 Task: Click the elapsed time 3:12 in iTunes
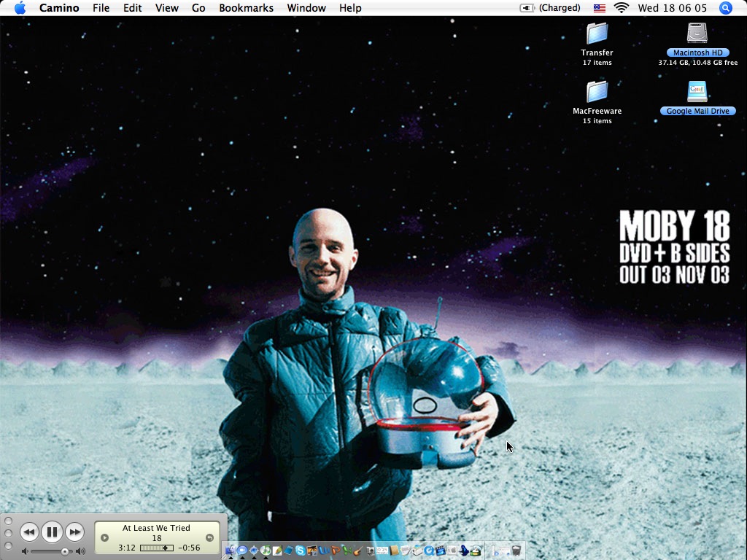127,548
